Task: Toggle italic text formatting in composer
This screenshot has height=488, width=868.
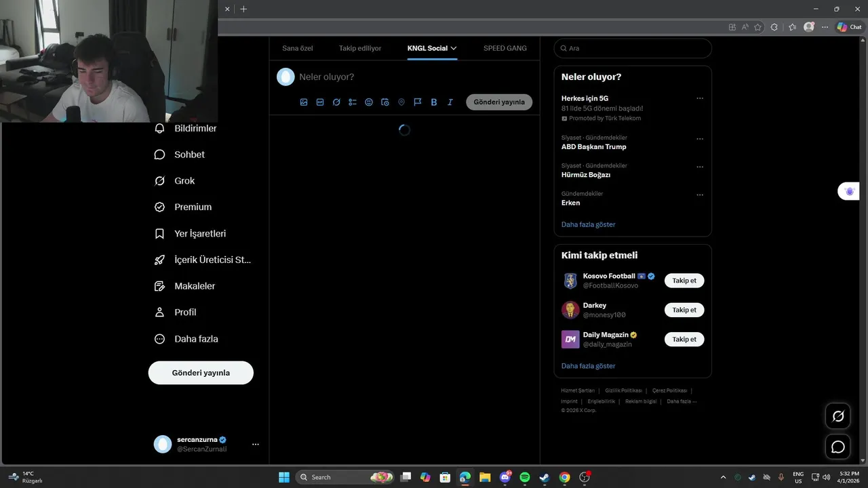Action: point(450,102)
